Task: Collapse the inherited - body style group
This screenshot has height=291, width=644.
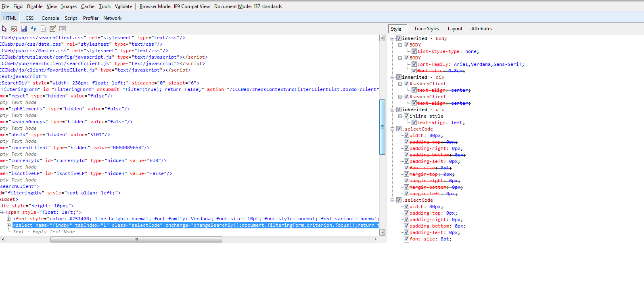Action: tap(393, 38)
